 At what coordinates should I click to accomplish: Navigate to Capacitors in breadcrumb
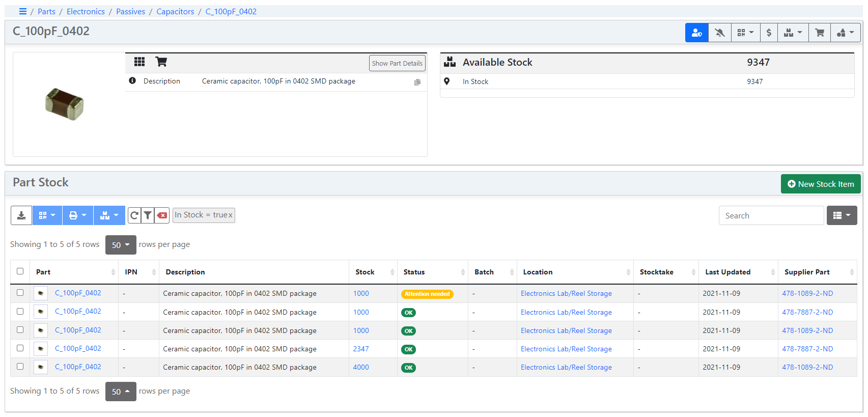click(175, 11)
